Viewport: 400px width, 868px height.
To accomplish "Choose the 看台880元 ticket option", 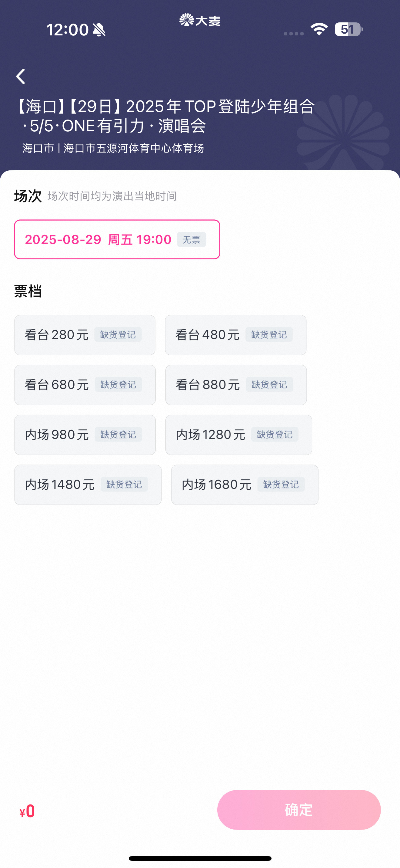I will (236, 385).
